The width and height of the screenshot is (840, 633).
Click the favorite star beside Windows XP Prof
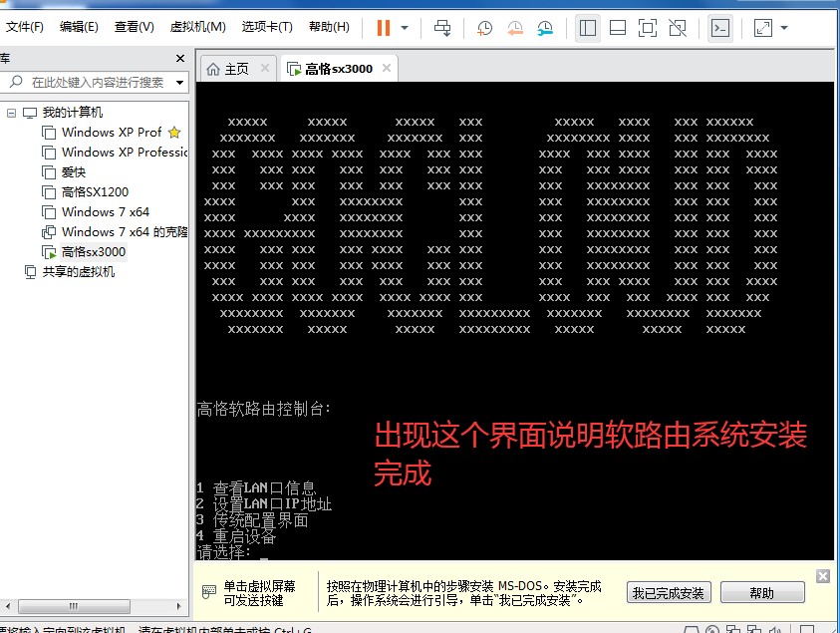174,133
